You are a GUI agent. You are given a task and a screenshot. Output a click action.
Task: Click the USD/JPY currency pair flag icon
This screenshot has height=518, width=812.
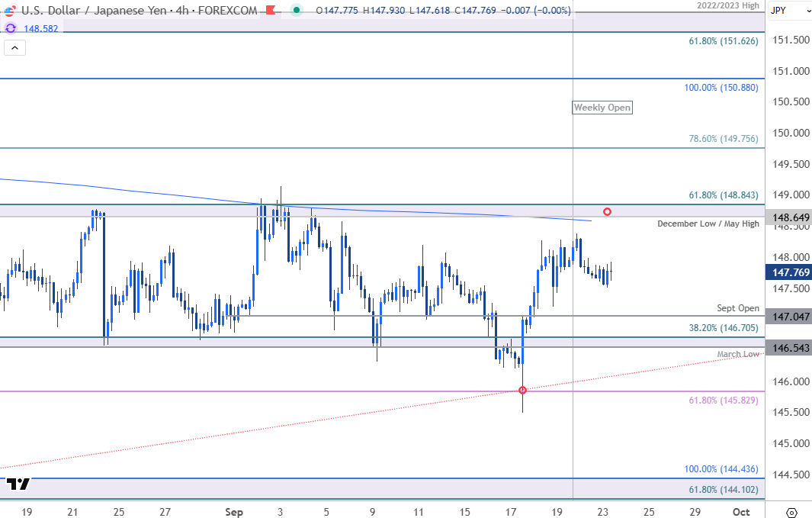tap(10, 10)
